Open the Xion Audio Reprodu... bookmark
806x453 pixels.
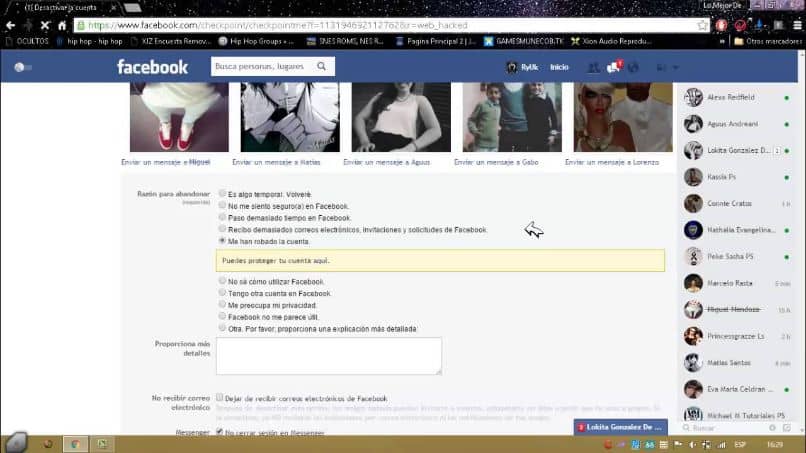611,41
